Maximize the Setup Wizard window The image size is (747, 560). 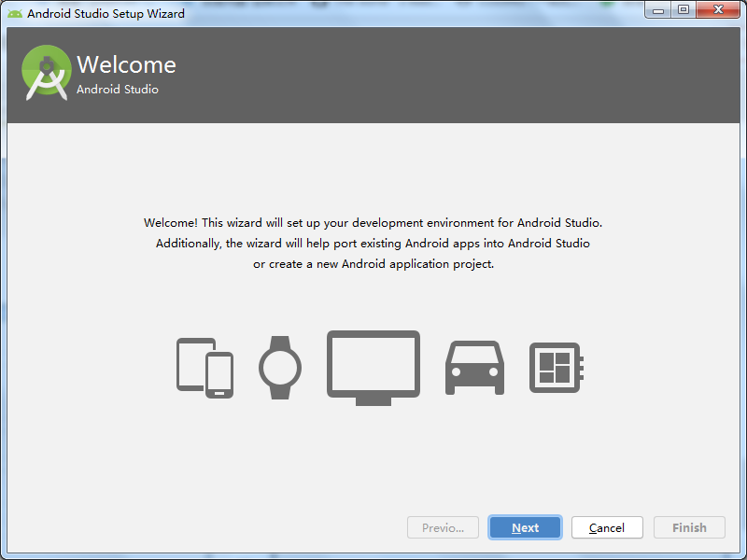click(684, 10)
